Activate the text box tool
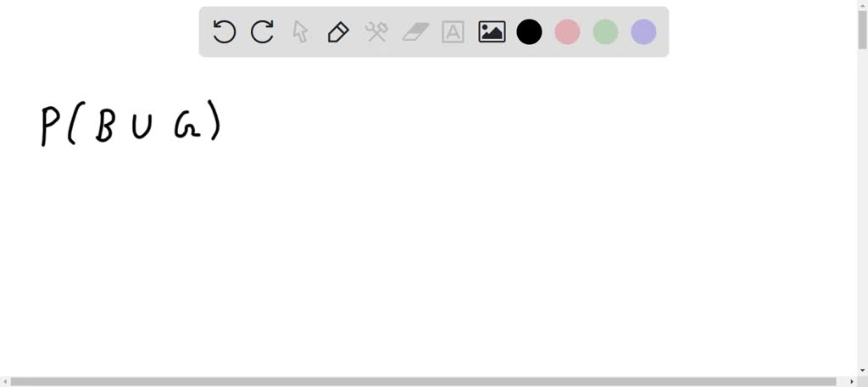 (x=453, y=31)
